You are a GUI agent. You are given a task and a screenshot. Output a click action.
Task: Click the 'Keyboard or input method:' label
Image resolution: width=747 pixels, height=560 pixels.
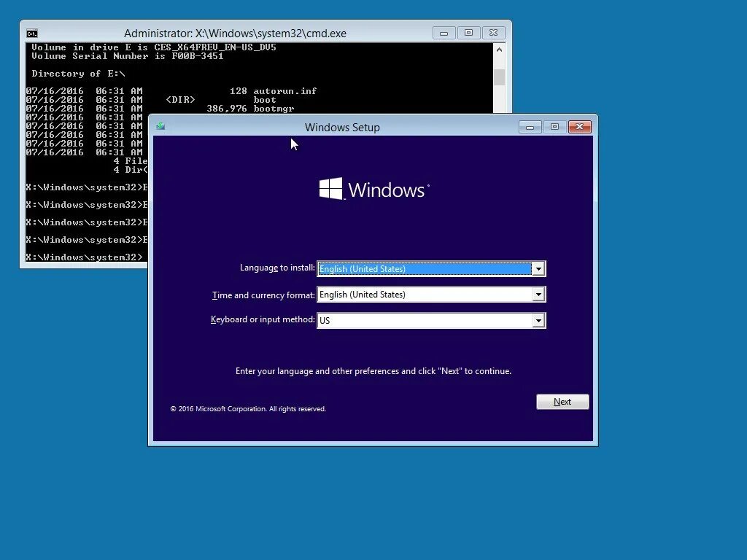pyautogui.click(x=263, y=319)
